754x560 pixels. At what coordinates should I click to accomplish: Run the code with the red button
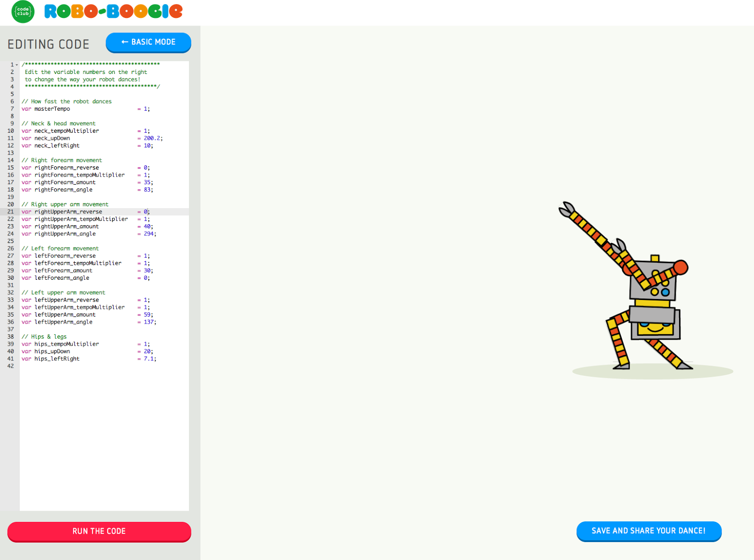99,531
